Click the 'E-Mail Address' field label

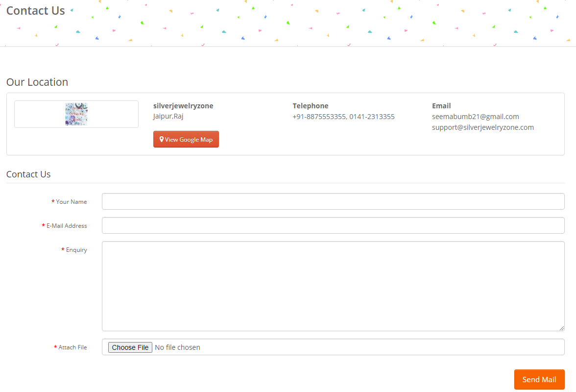[67, 226]
